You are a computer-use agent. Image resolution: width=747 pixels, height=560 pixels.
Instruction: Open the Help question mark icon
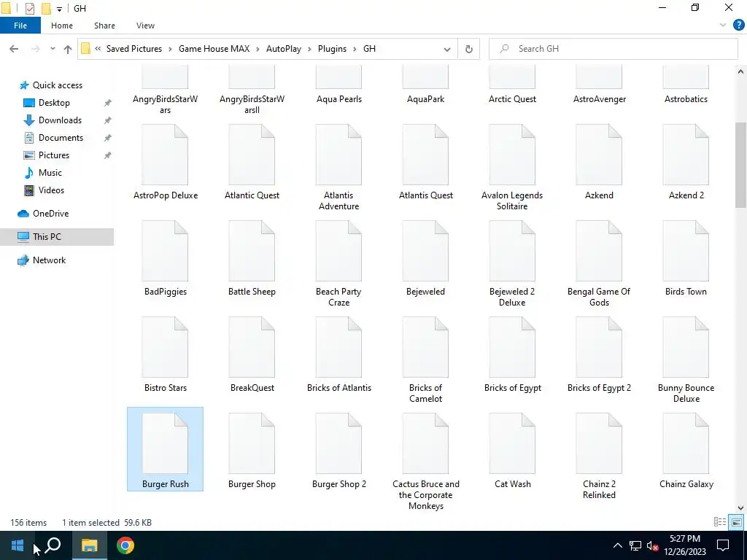coord(738,26)
